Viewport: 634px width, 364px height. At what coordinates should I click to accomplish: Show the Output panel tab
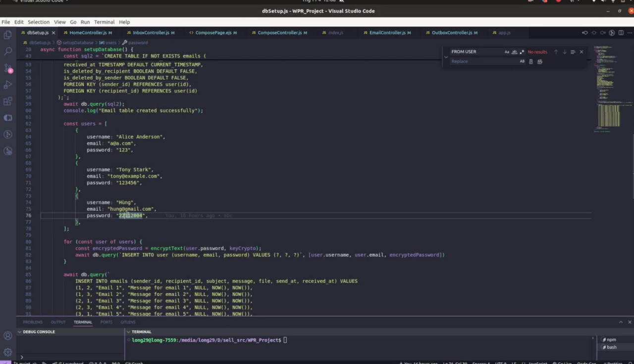coord(58,322)
